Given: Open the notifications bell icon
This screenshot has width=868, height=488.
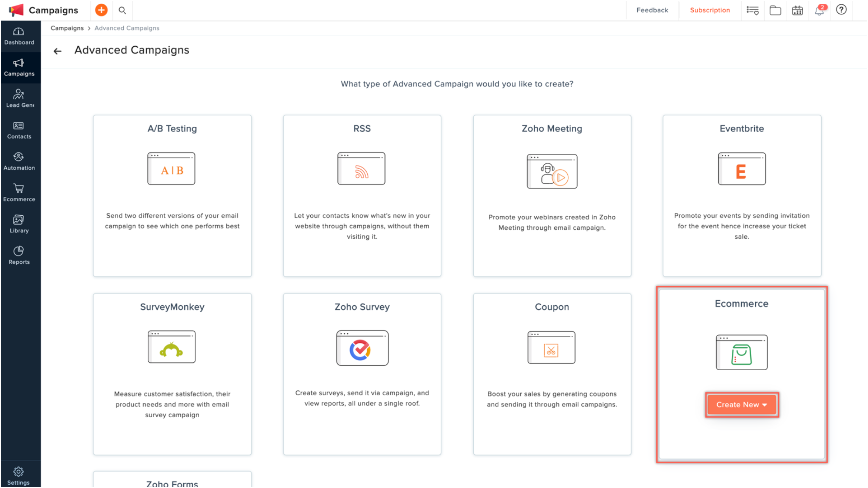Looking at the screenshot, I should (x=819, y=10).
